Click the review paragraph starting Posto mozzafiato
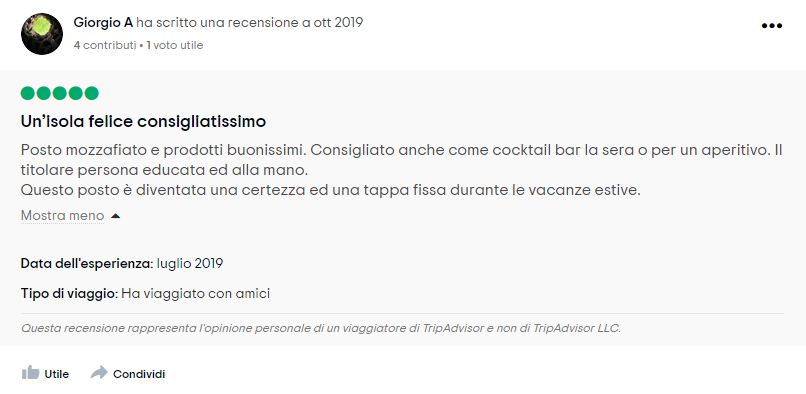The image size is (806, 394). pyautogui.click(x=401, y=171)
